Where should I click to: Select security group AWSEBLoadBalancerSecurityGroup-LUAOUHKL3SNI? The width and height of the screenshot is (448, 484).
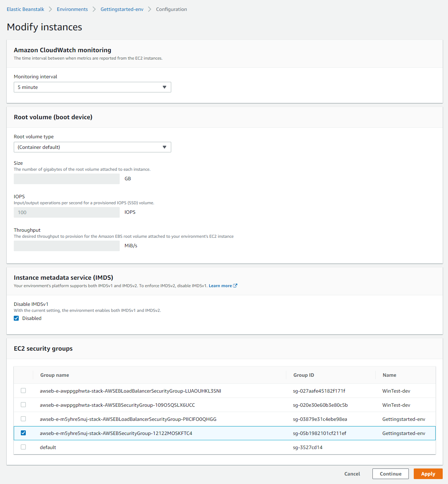pos(23,391)
